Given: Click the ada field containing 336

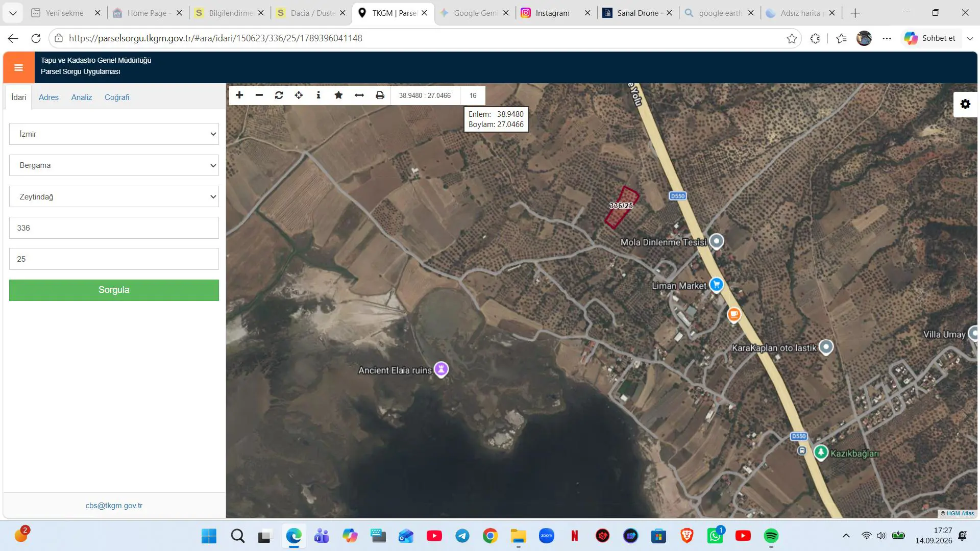Looking at the screenshot, I should (x=114, y=228).
